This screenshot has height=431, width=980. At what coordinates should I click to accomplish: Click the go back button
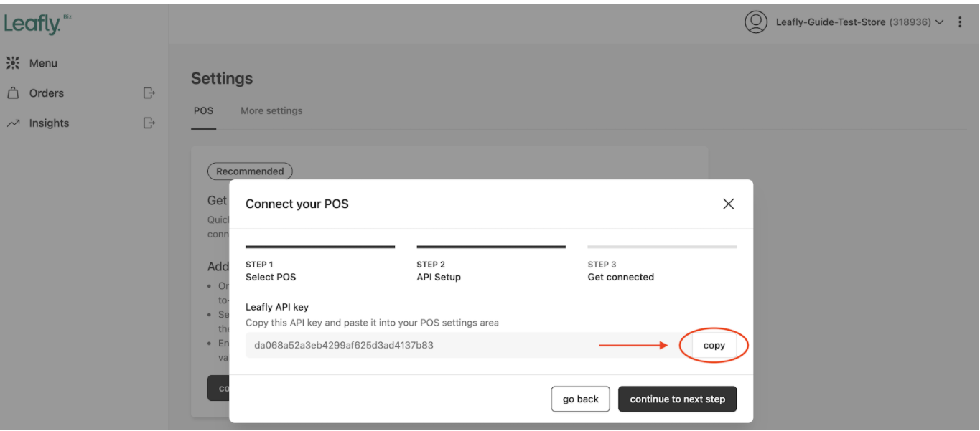pos(580,399)
